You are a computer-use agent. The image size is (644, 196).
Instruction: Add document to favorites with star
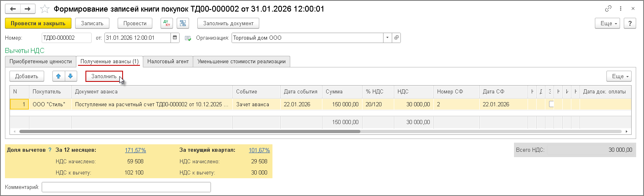(x=45, y=9)
